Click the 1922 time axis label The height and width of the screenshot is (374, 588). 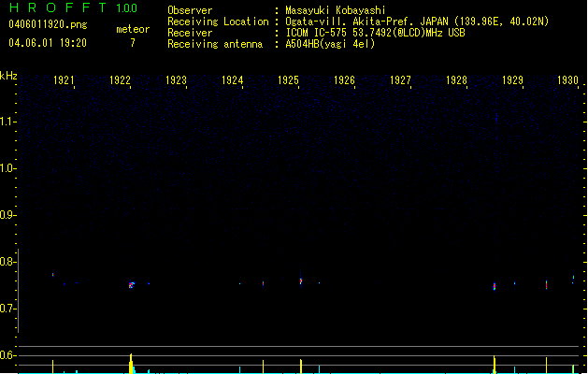[120, 80]
